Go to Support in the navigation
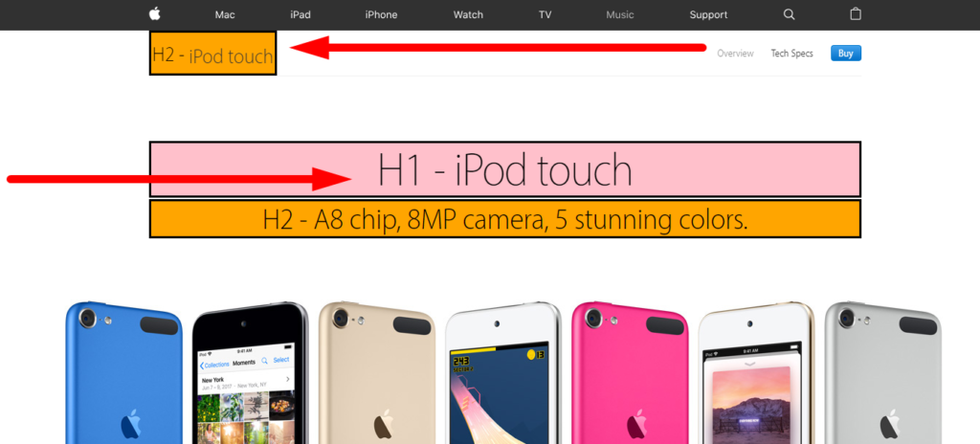 [709, 15]
